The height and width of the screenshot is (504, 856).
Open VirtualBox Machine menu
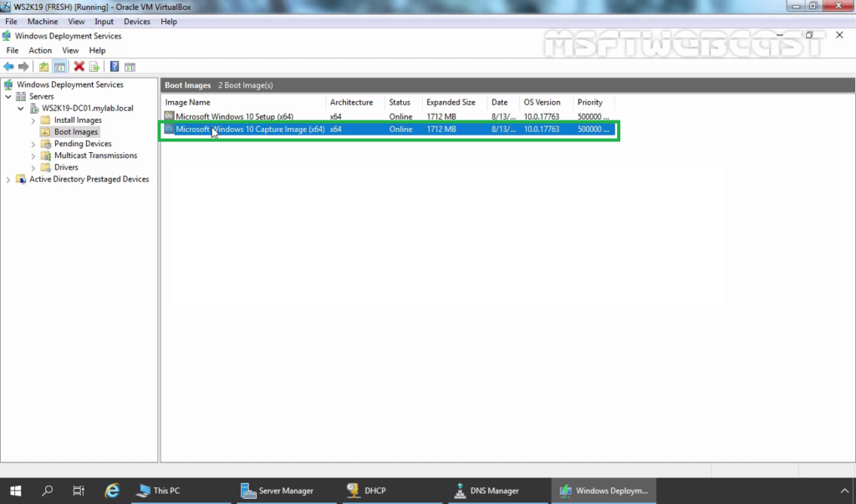43,21
